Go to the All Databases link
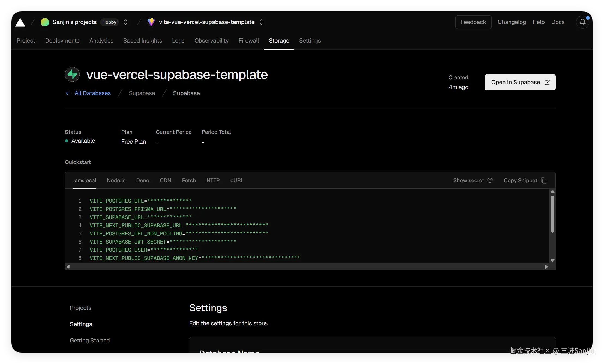This screenshot has width=604, height=364. 92,93
